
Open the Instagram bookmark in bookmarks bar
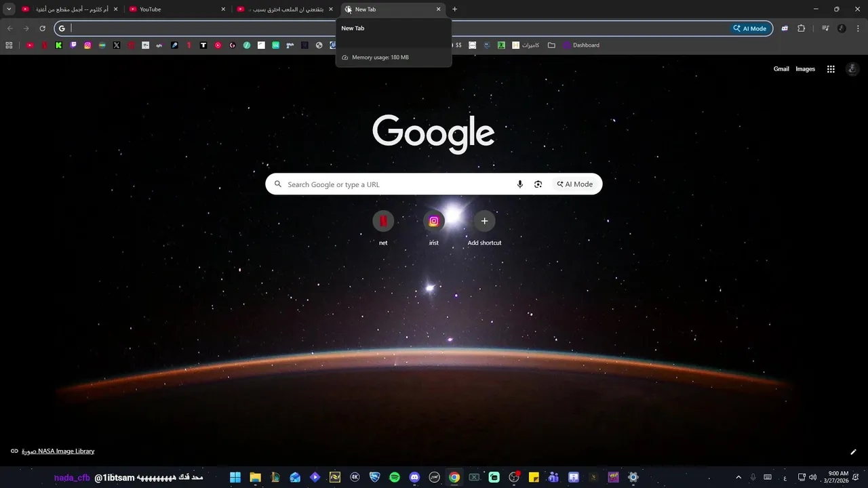click(87, 45)
